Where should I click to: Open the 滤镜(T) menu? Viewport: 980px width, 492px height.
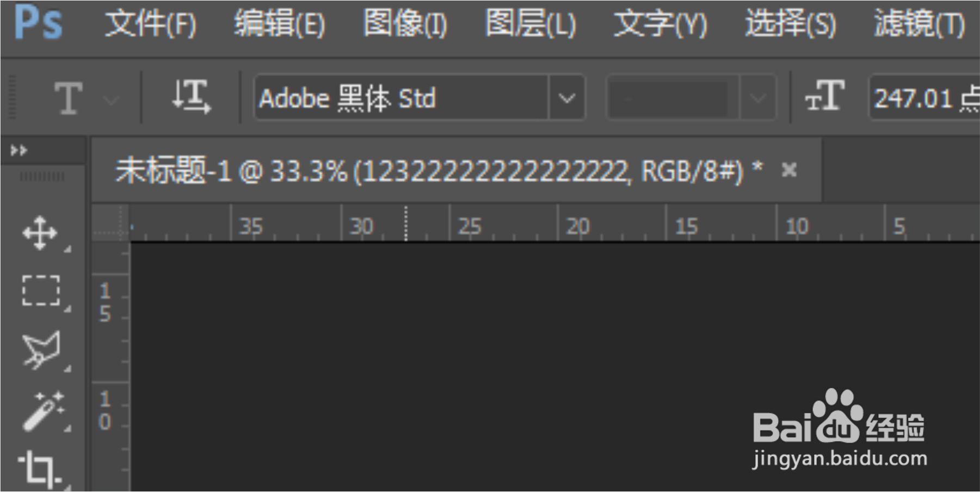click(919, 24)
